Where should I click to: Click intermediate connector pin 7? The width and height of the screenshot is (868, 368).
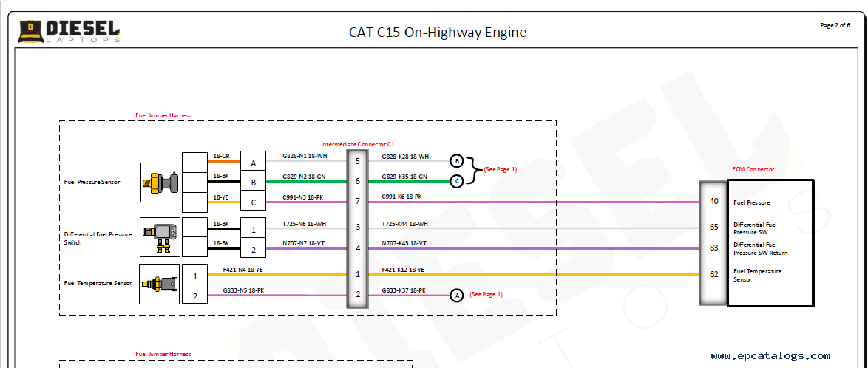point(358,201)
